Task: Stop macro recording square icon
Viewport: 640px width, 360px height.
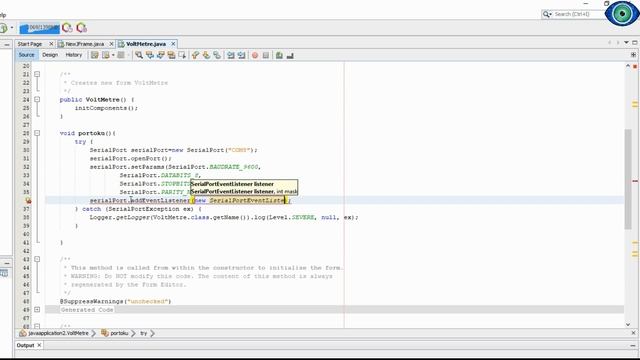Action: coord(266,55)
